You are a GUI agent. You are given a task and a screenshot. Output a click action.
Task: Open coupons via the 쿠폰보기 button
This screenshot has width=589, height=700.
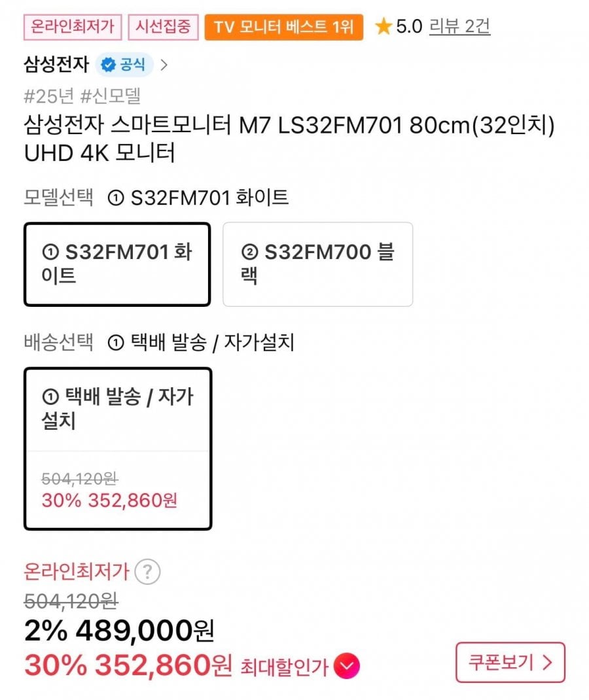(510, 663)
